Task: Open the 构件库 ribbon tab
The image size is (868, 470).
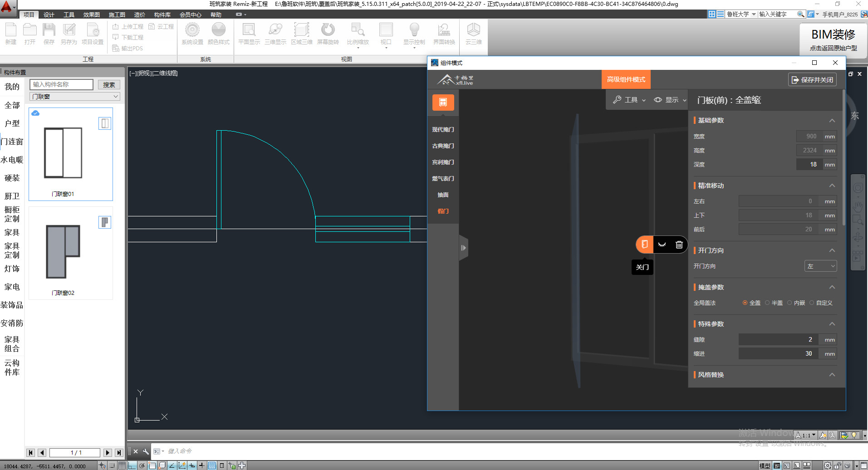Action: click(162, 15)
